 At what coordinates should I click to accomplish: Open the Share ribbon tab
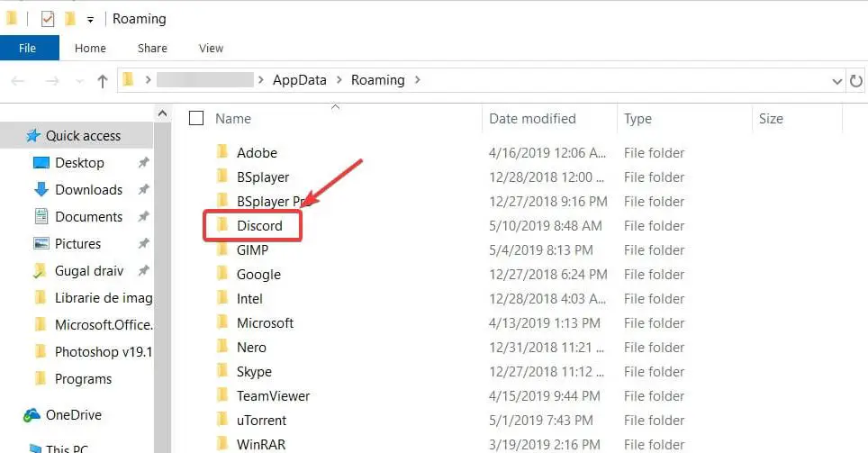click(152, 48)
